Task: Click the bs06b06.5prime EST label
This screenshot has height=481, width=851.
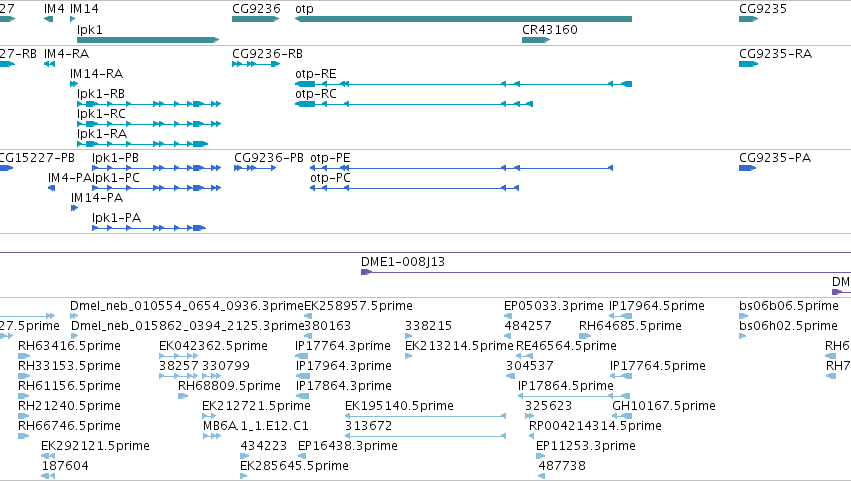Action: point(789,306)
